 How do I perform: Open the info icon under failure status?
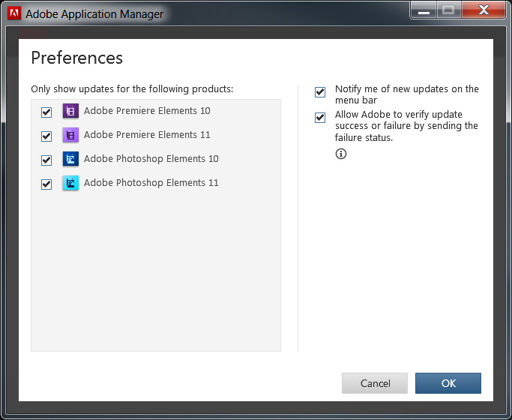point(341,154)
